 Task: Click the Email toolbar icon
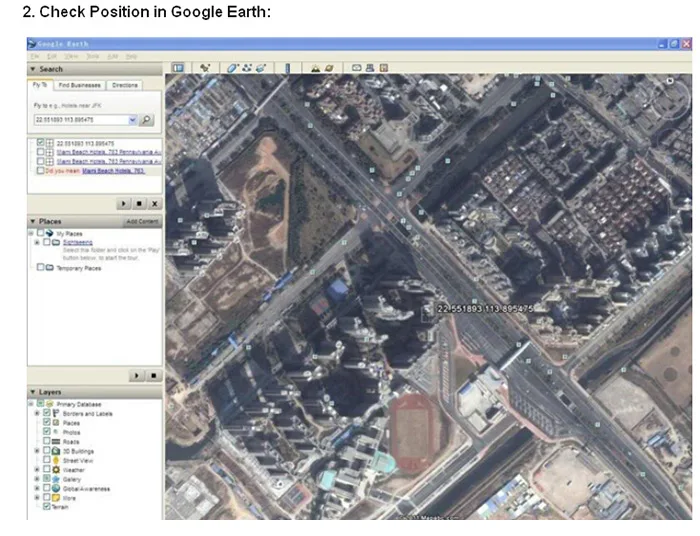point(356,68)
